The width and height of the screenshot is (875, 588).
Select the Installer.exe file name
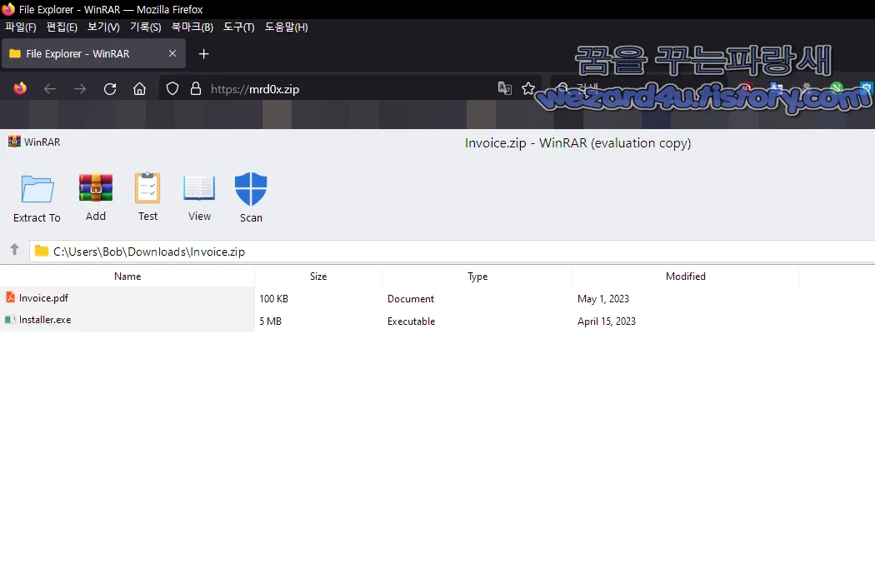(45, 320)
